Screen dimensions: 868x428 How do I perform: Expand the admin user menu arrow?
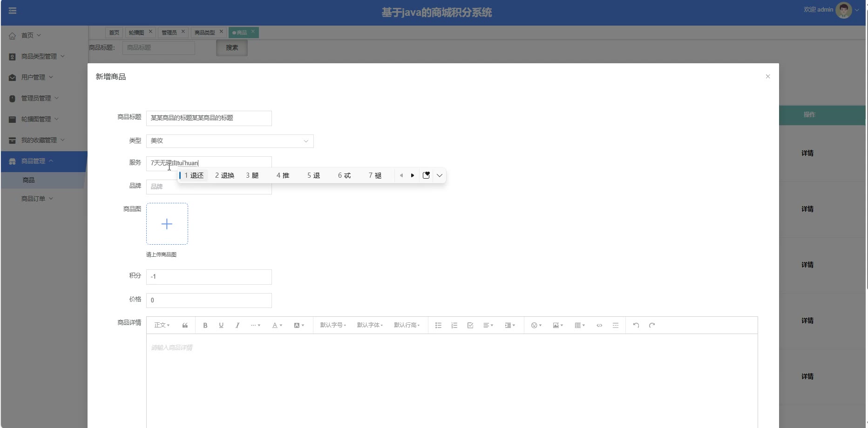pyautogui.click(x=857, y=10)
